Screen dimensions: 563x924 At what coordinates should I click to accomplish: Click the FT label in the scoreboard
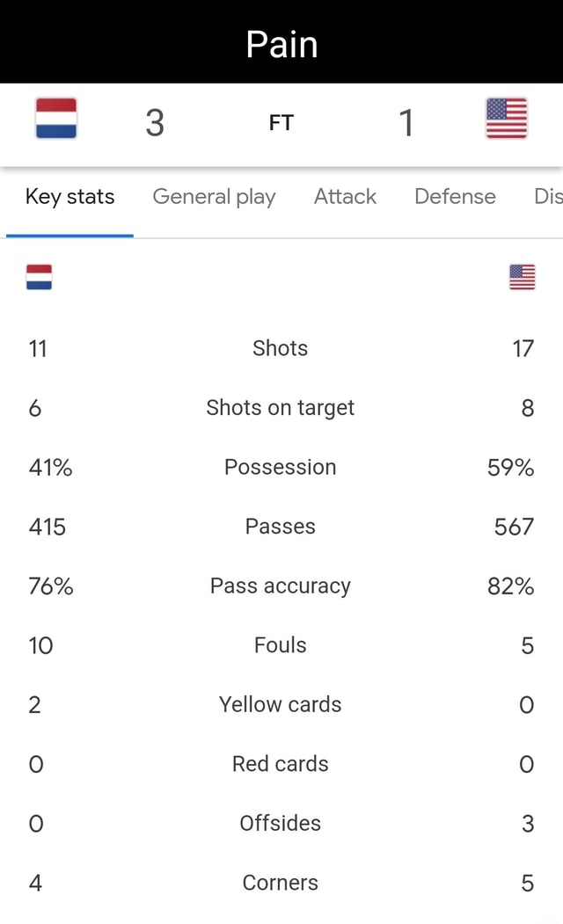pyautogui.click(x=281, y=122)
